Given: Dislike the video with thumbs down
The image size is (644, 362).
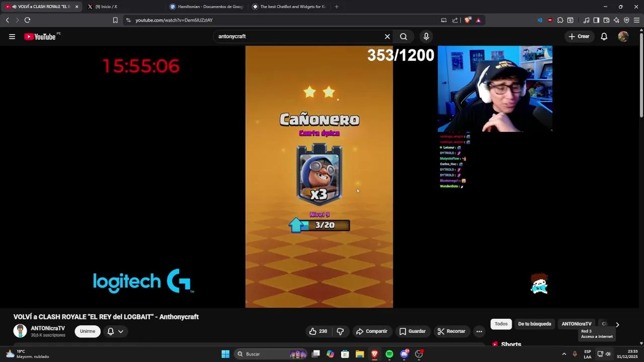Looking at the screenshot, I should [x=340, y=331].
